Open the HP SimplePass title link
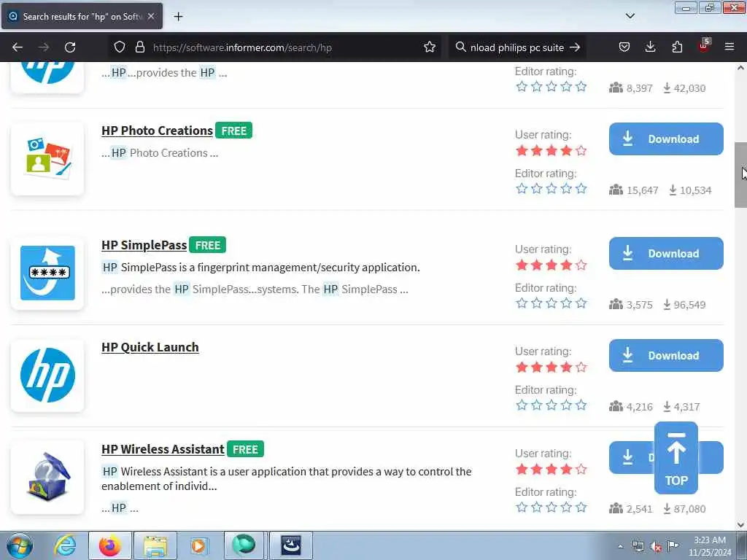The image size is (747, 560). [x=144, y=245]
